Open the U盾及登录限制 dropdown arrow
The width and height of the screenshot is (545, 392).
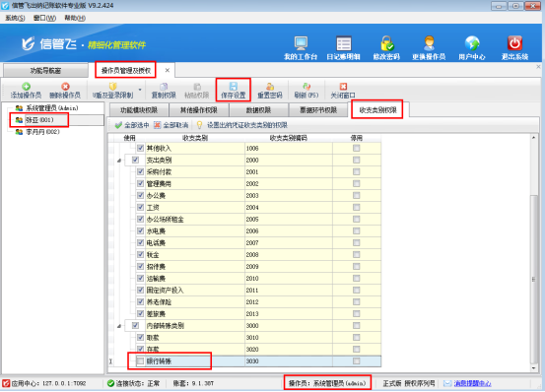click(x=140, y=90)
